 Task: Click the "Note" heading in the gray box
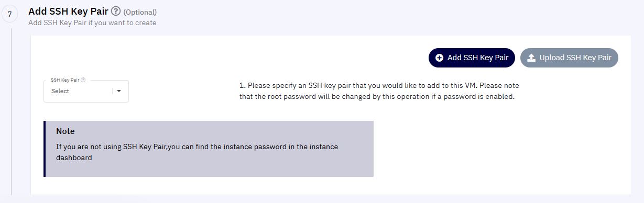tap(66, 131)
